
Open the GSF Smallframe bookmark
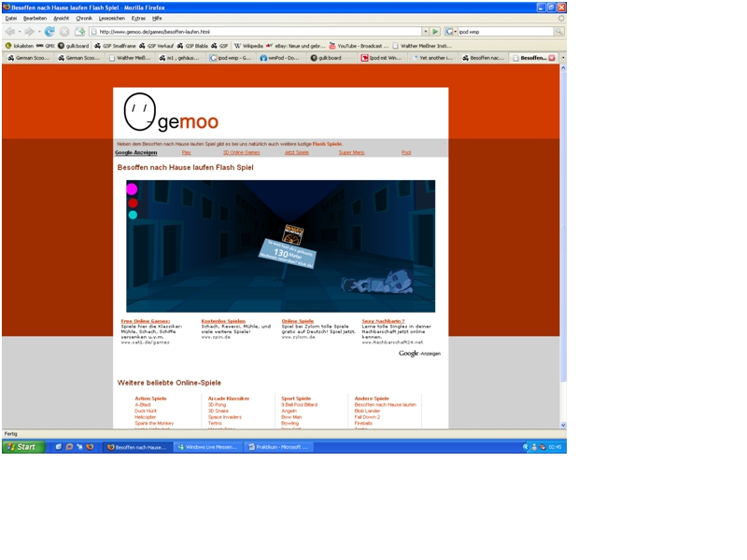115,46
